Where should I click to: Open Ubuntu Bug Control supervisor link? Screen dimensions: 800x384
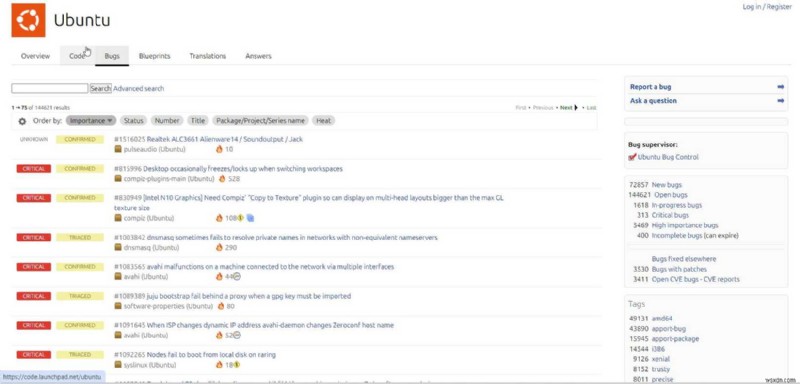click(x=668, y=157)
